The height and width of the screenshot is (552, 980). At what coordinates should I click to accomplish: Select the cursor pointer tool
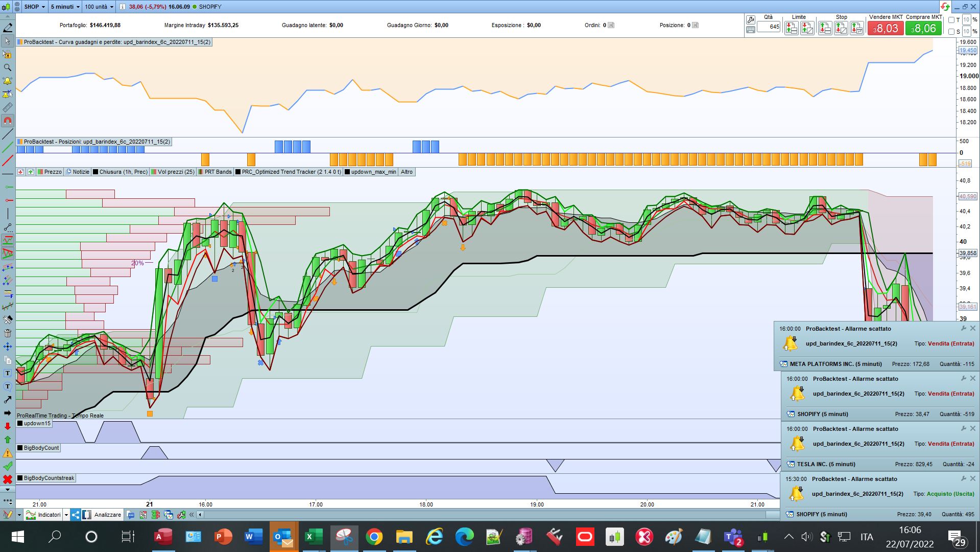(8, 41)
